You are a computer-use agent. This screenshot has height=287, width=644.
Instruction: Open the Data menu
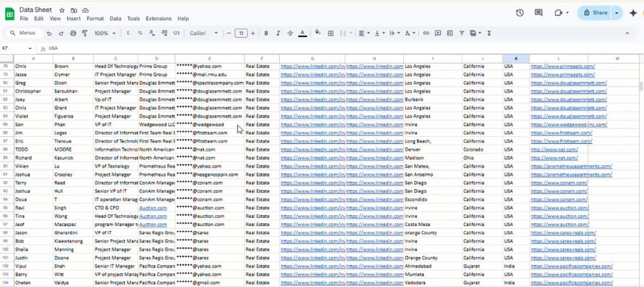[116, 19]
